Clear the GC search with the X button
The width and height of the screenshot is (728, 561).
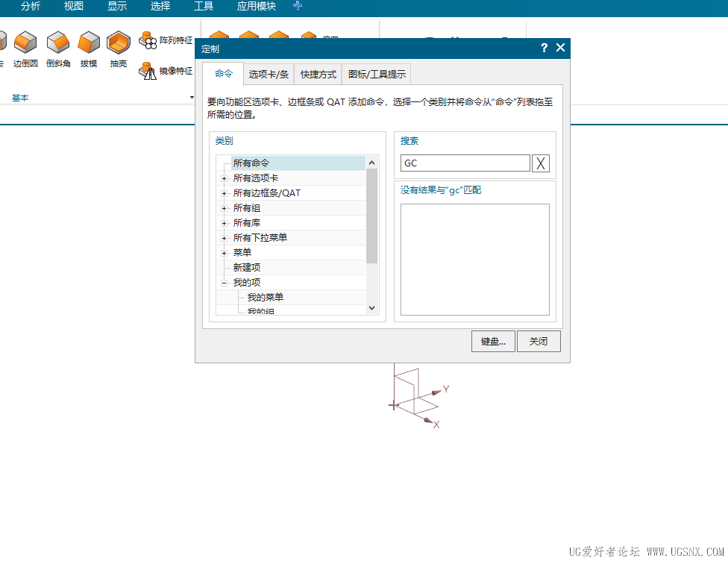pos(540,163)
